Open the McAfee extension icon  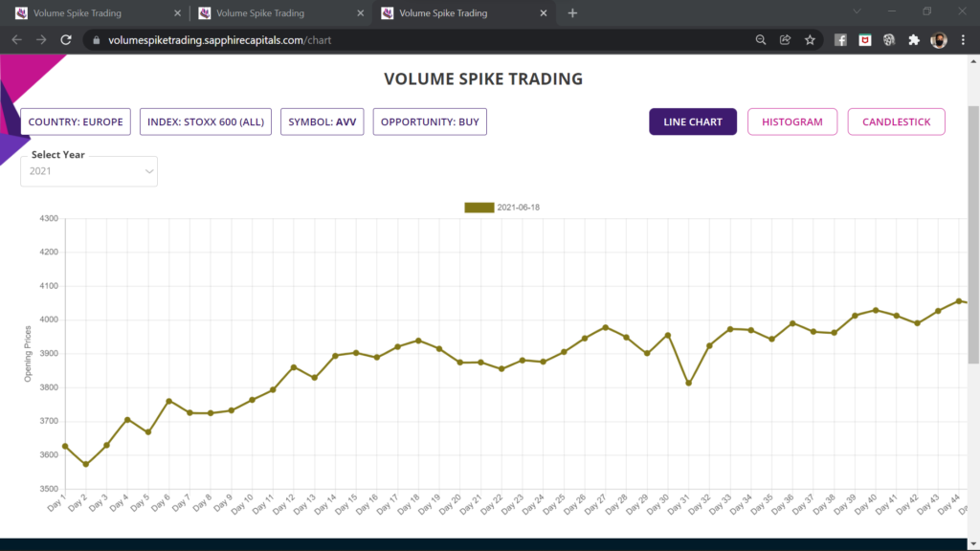click(x=865, y=40)
